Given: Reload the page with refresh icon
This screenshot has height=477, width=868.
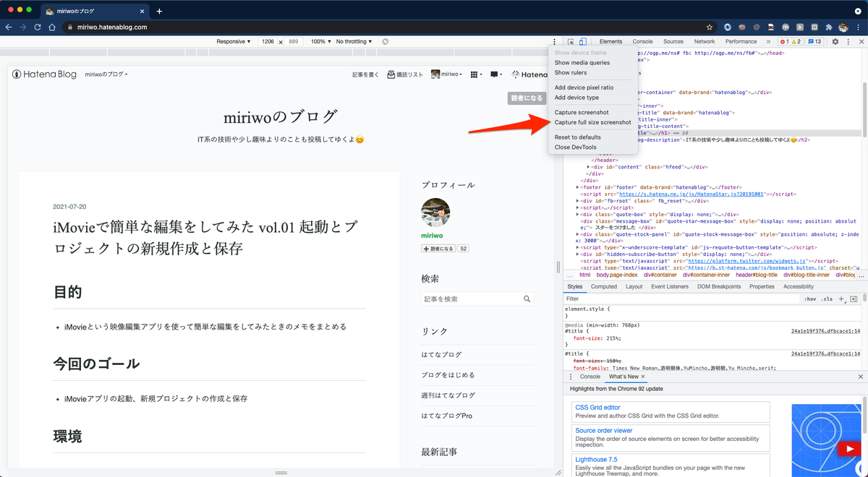Looking at the screenshot, I should (38, 27).
